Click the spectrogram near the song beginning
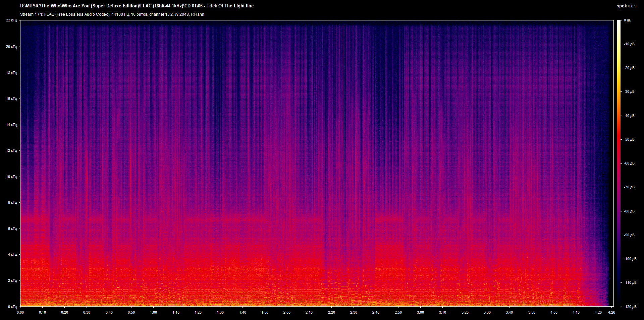Screen dimensions: 644x320 [x=34, y=168]
